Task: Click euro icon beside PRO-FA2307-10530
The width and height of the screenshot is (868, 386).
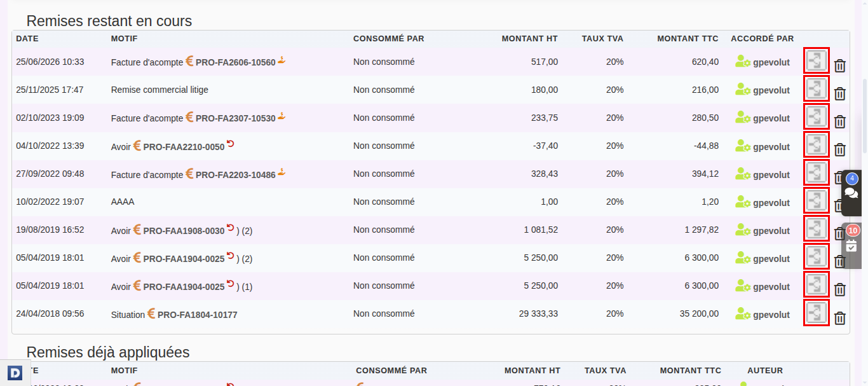Action: (x=189, y=117)
